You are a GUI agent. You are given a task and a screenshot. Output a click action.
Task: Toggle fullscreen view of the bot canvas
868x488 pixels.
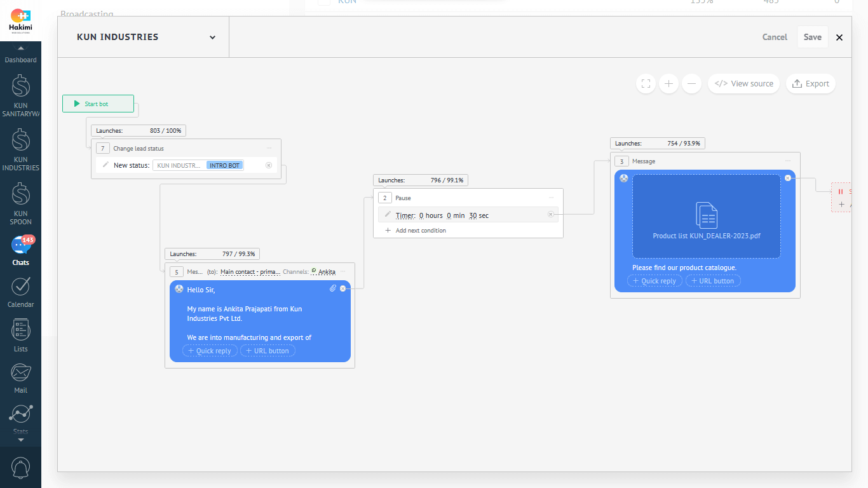pyautogui.click(x=646, y=84)
